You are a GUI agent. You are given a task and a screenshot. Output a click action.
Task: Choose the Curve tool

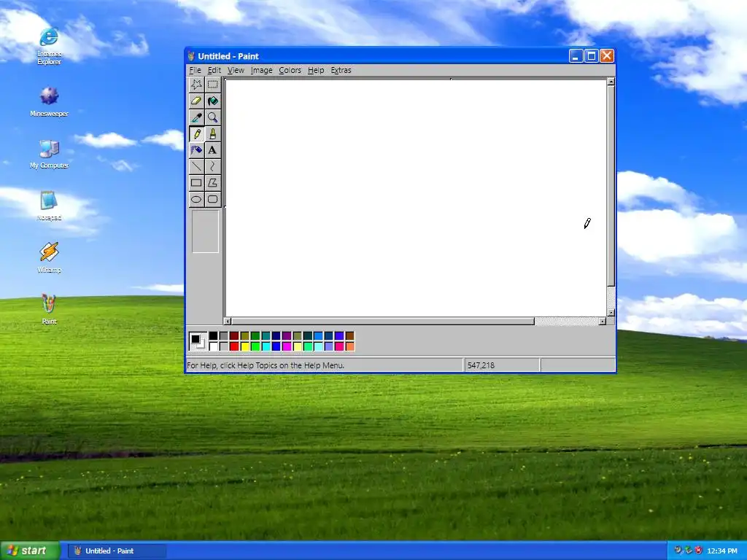(212, 166)
